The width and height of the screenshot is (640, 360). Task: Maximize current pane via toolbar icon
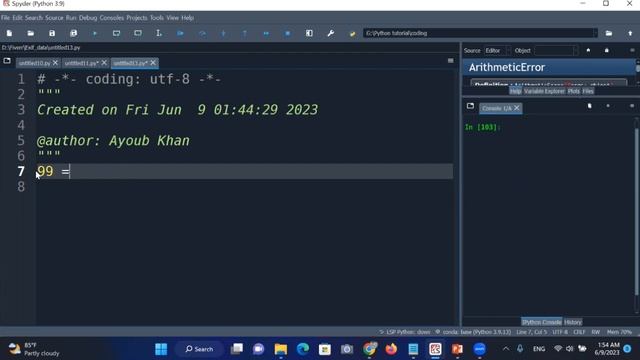(x=309, y=33)
